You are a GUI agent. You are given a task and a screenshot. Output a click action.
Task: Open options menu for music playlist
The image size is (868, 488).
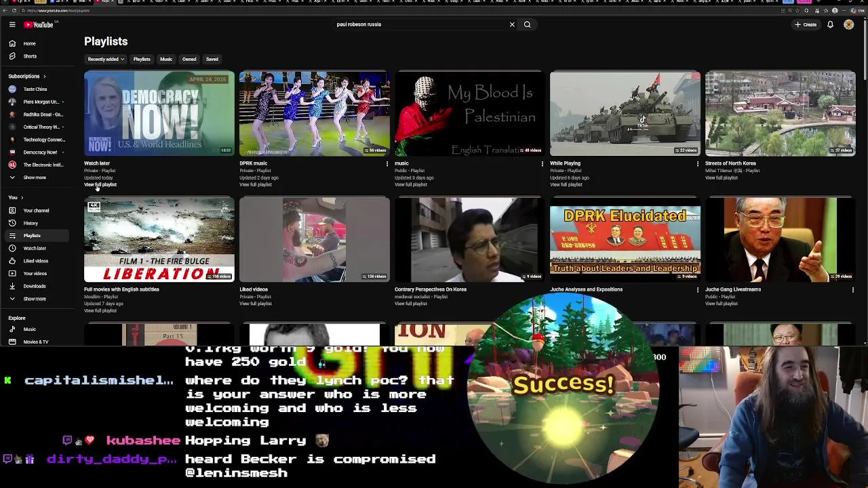pos(542,163)
